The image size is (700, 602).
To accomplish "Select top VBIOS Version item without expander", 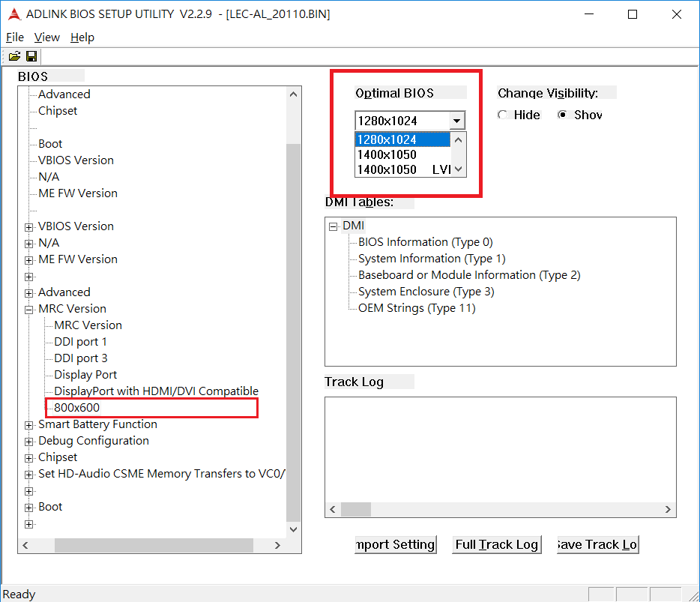I will 76,160.
